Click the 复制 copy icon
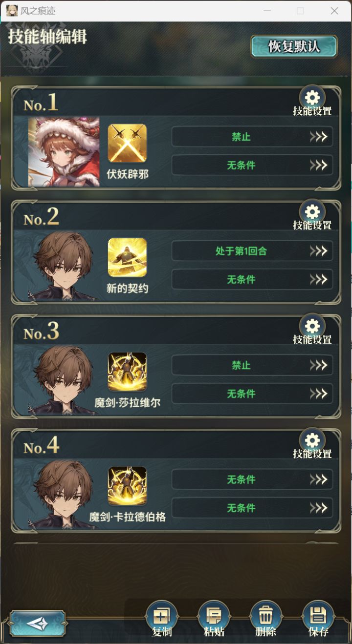 pyautogui.click(x=162, y=617)
